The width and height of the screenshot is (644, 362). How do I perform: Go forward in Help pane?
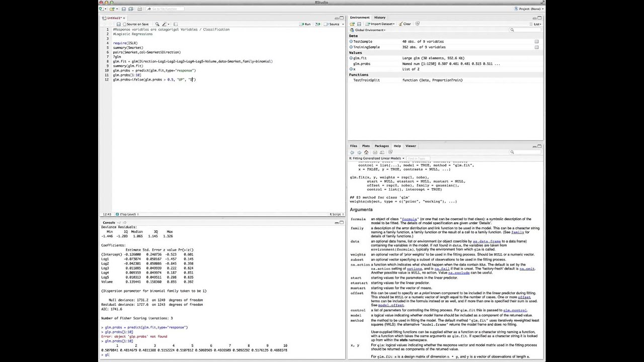click(x=359, y=152)
